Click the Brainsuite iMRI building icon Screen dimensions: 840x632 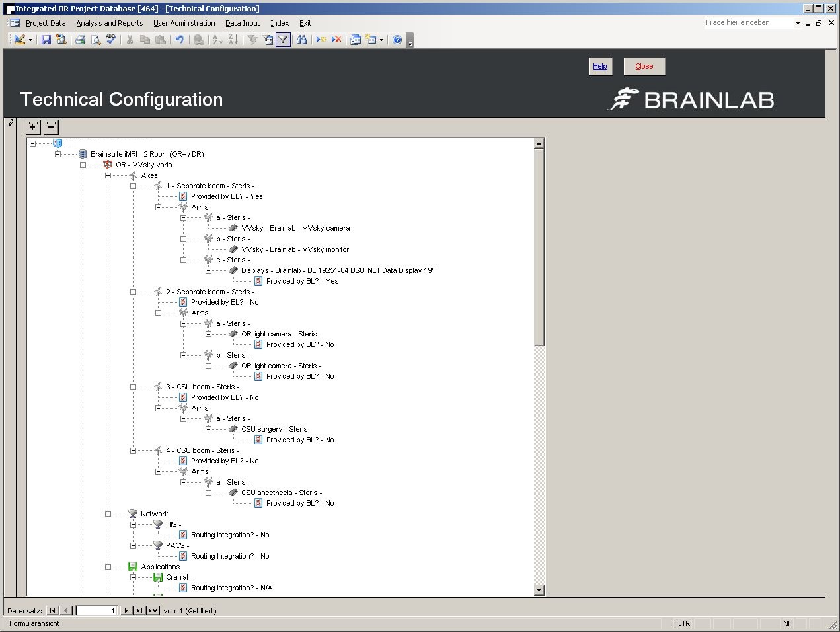click(83, 154)
